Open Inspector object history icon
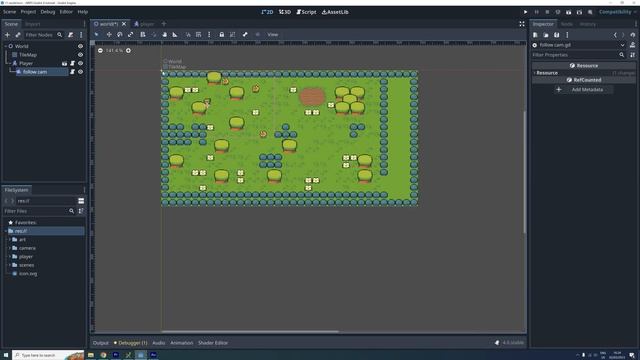The image size is (640, 360). [x=633, y=35]
